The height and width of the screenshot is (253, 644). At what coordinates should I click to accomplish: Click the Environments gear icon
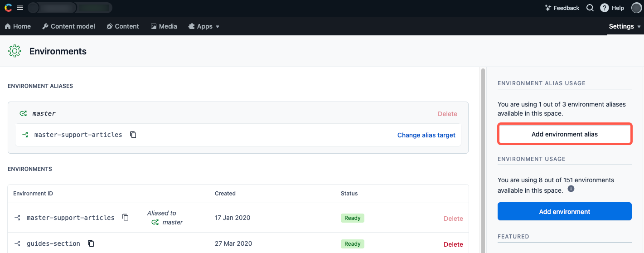15,51
